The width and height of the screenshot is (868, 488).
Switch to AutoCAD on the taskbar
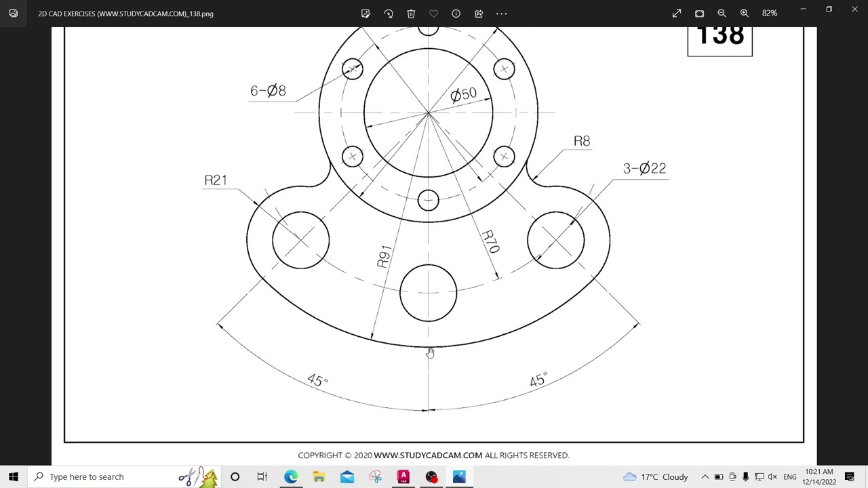[403, 476]
